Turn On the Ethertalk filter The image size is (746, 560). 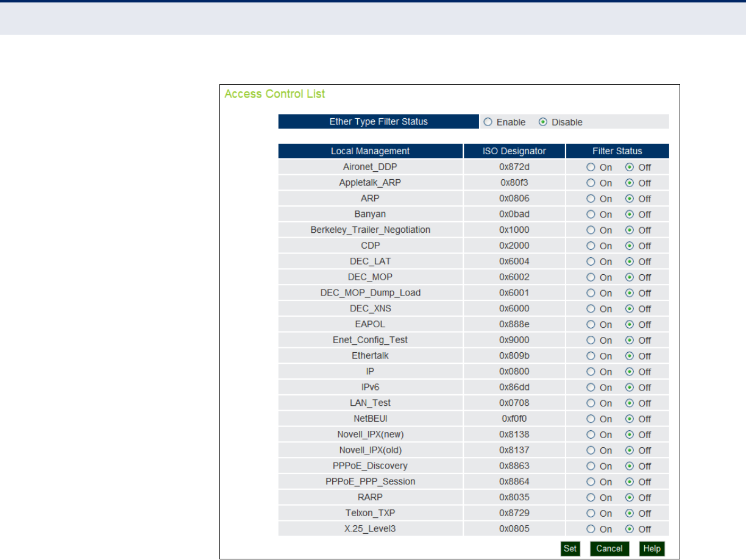591,356
